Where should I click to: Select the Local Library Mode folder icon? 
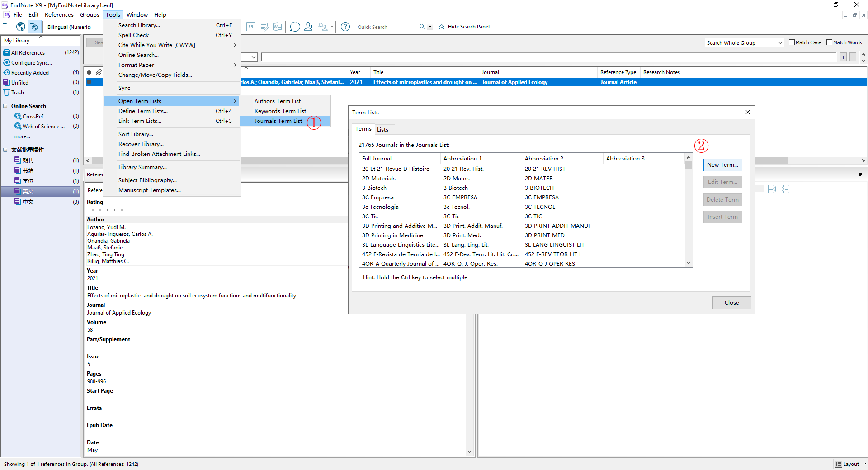pyautogui.click(x=8, y=27)
